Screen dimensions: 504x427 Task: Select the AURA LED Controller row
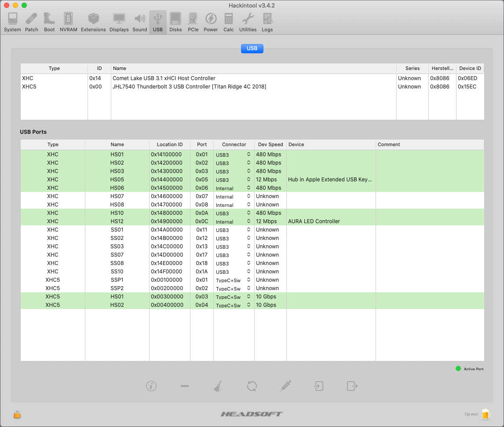click(x=314, y=221)
